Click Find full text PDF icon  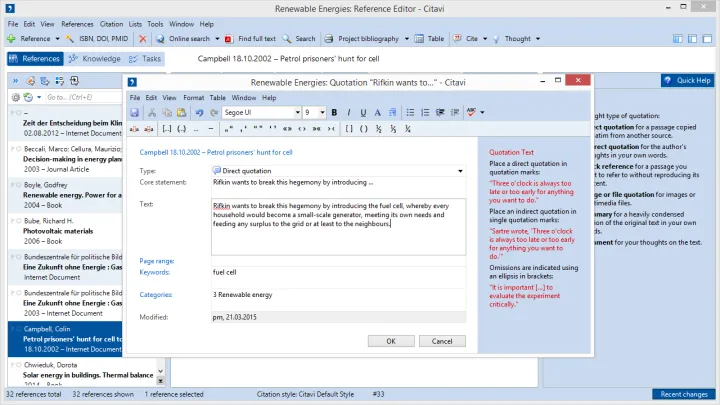tap(229, 39)
